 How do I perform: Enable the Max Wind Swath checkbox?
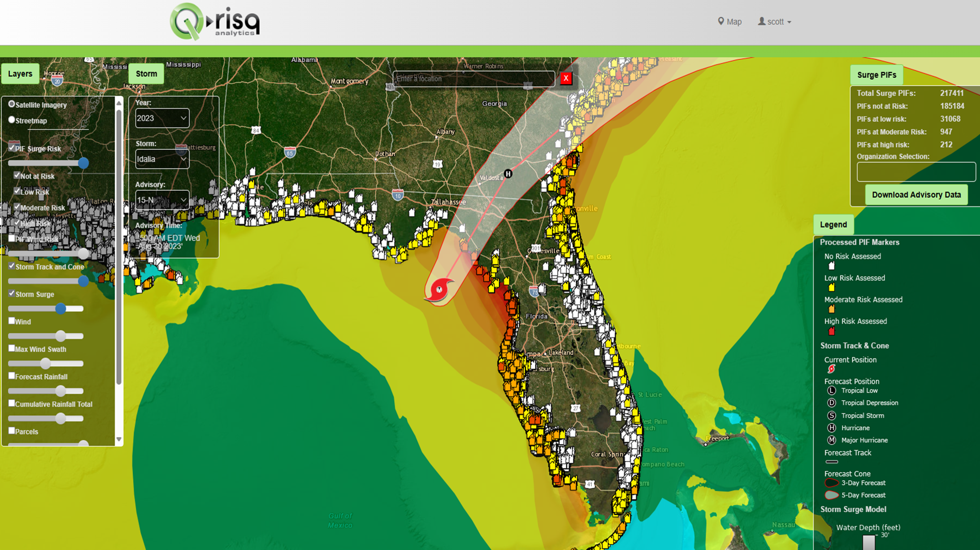tap(12, 348)
